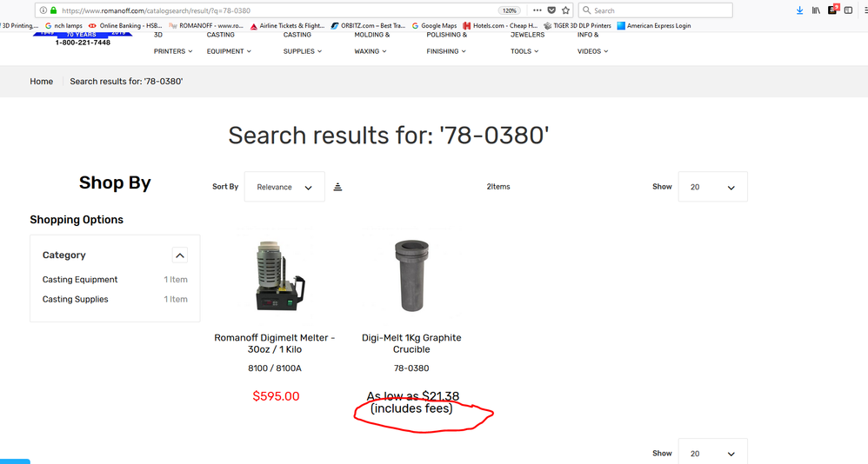This screenshot has width=868, height=464.
Task: Open the Digi-Melt 1Kg Graphite Crucible link
Action: point(411,343)
